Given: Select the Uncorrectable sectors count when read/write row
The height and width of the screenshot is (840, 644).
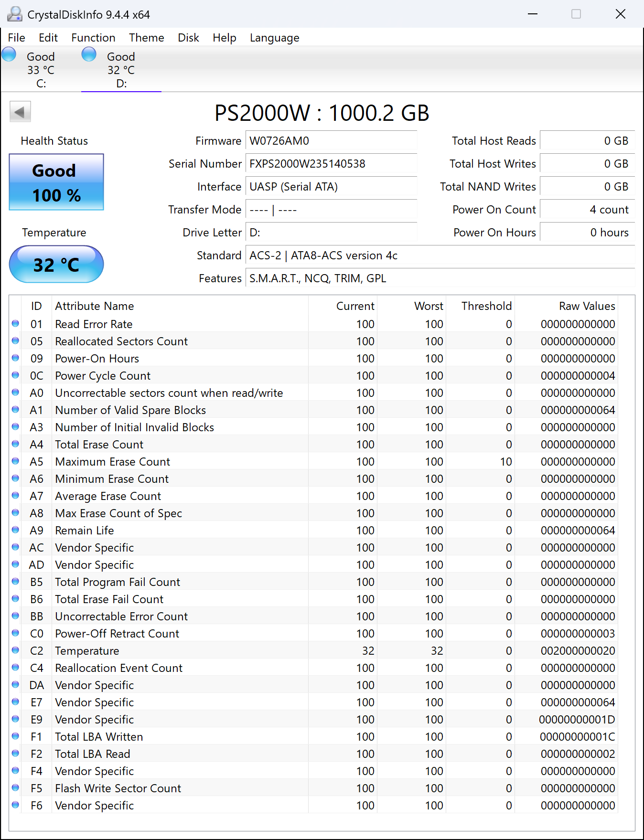Looking at the screenshot, I should [x=313, y=393].
